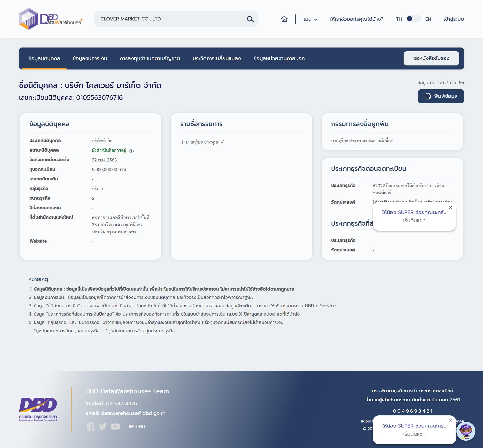This screenshot has height=448, width=483.
Task: Click director name 1. นายสุริยะ ประทุมตา/
Action: pos(202,142)
